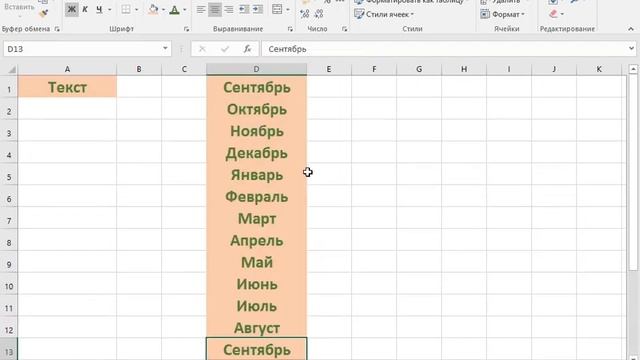
Task: Toggle underline (Ч) formatting
Action: 99,9
